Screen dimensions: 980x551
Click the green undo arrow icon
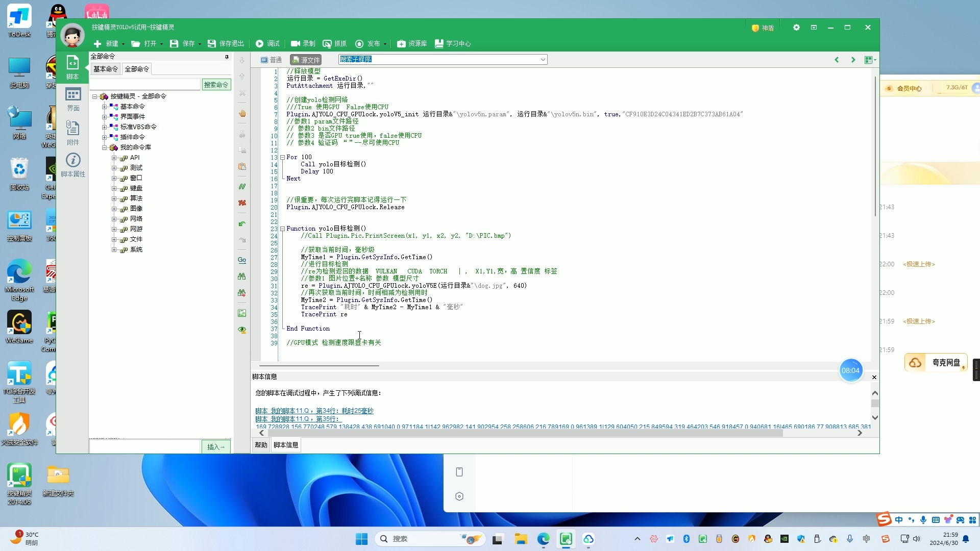pyautogui.click(x=242, y=224)
